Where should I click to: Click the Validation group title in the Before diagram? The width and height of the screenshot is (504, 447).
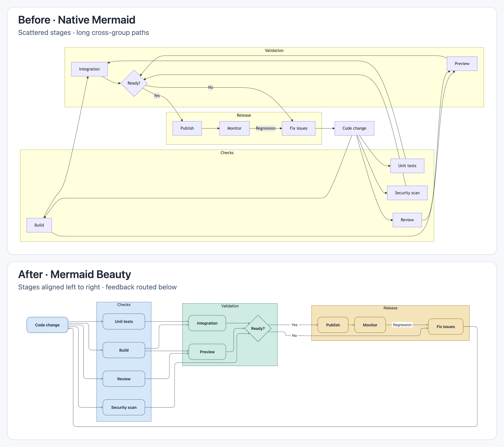(x=274, y=51)
